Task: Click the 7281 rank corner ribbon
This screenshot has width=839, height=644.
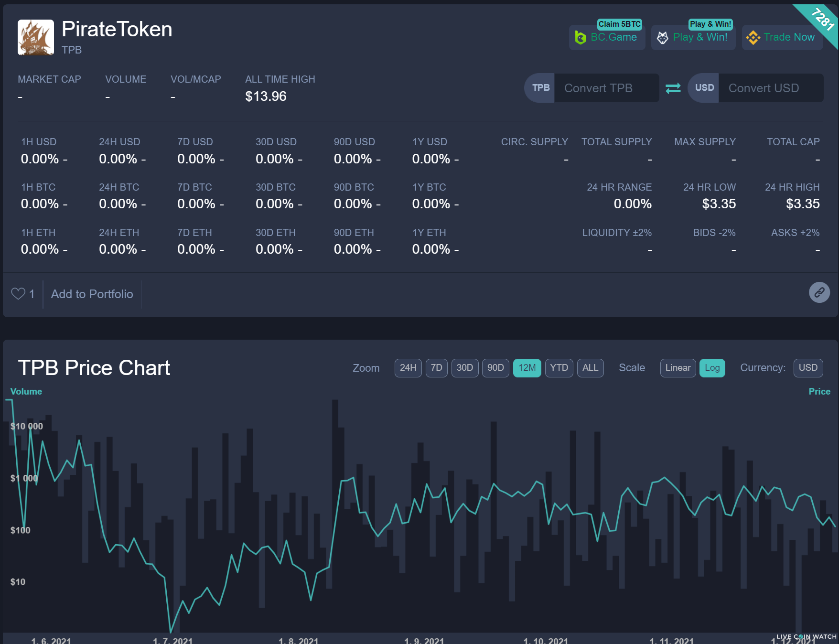Action: coord(823,19)
